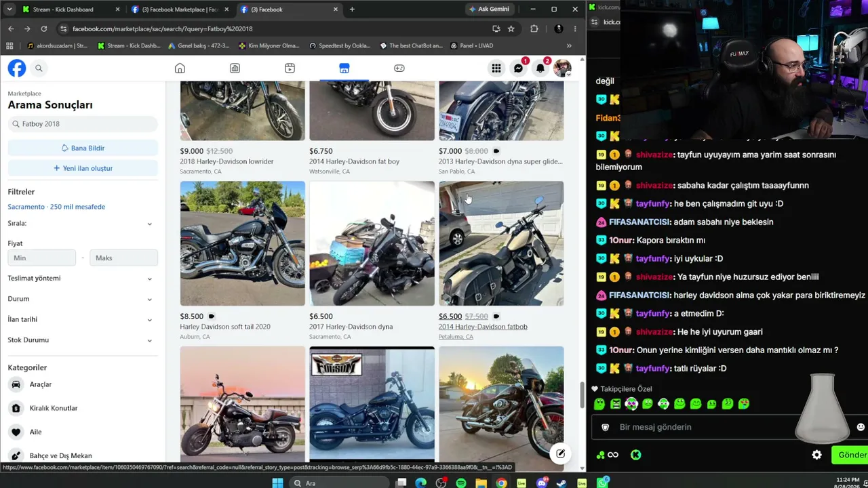
Task: Open the Chrome tab search dropdown
Action: pos(8,9)
